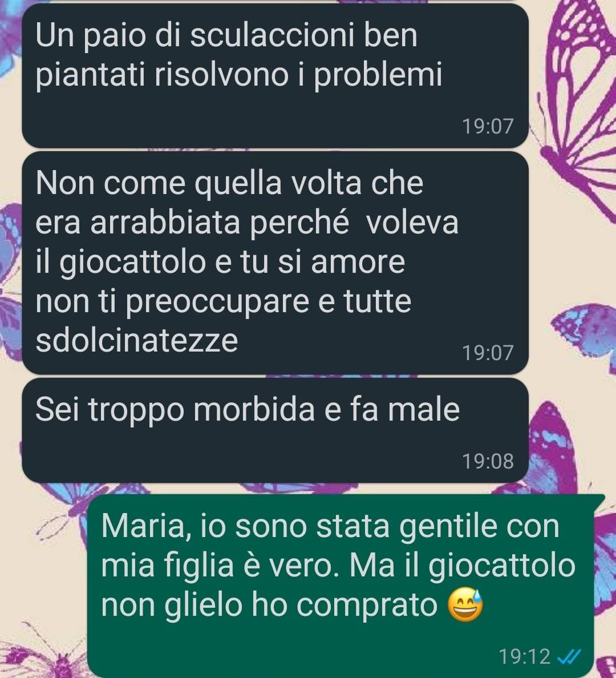Select the message starting "Non come quella volta"
This screenshot has width=616, height=678.
coord(275,263)
